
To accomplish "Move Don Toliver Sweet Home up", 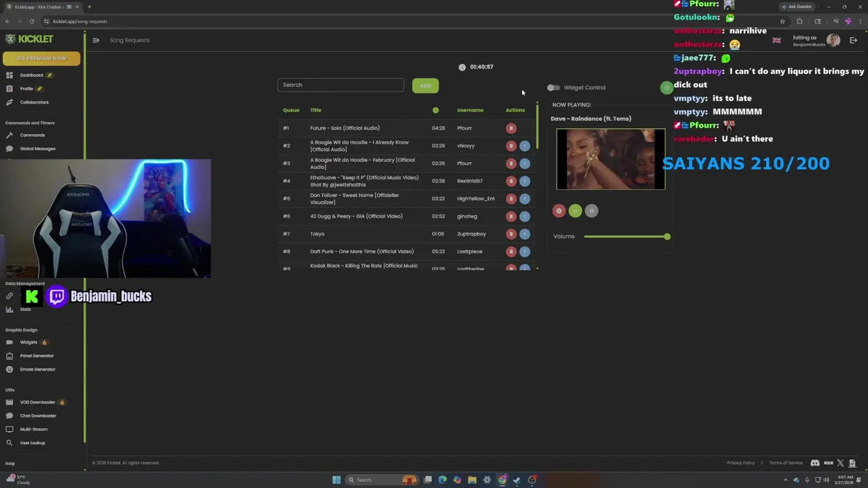I will (x=525, y=199).
